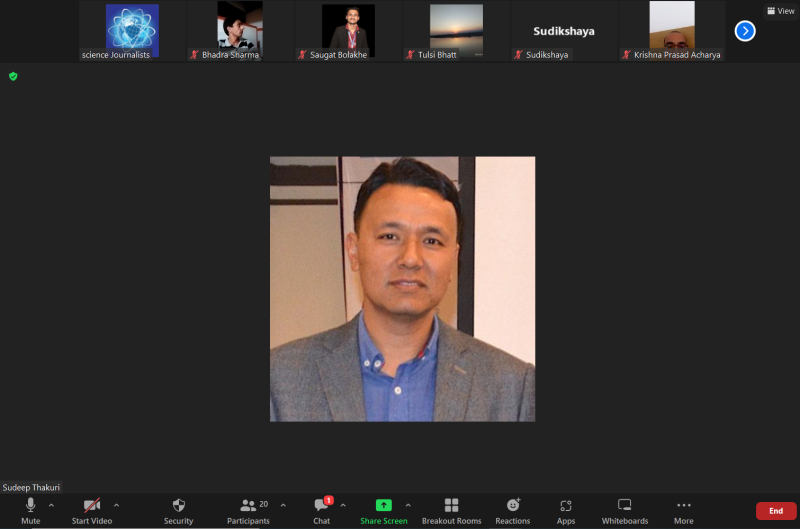
Task: Expand share options arrow beside Share Screen
Action: [408, 505]
